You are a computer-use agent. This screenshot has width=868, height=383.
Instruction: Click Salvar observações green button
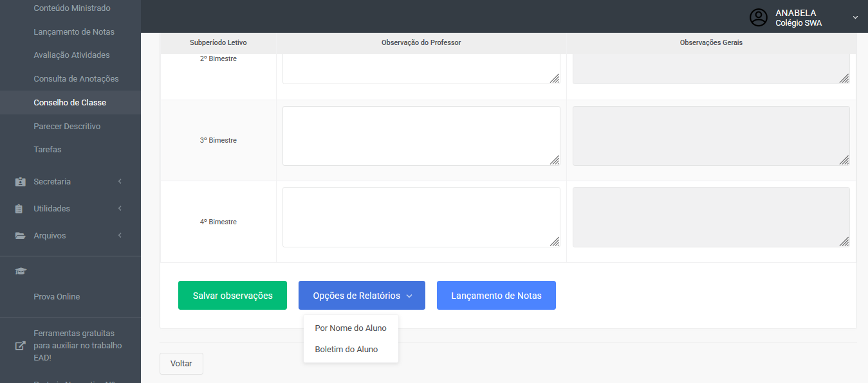pos(232,296)
